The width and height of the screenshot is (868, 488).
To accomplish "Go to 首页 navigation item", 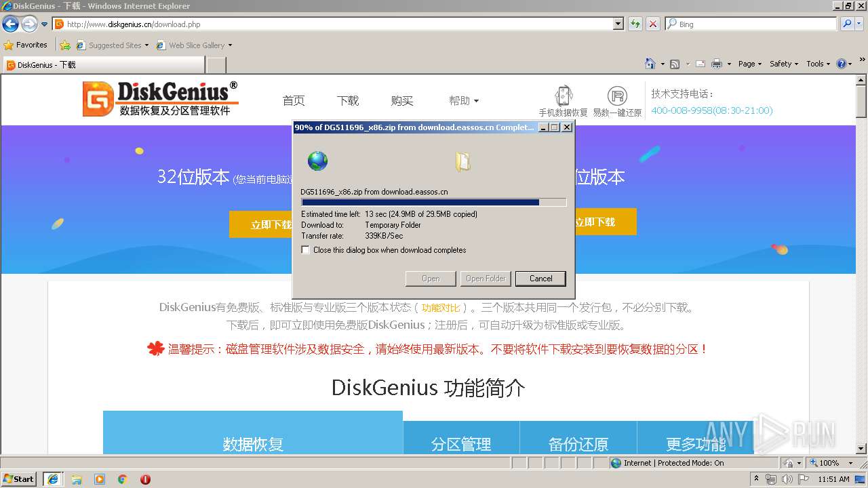I will point(294,100).
